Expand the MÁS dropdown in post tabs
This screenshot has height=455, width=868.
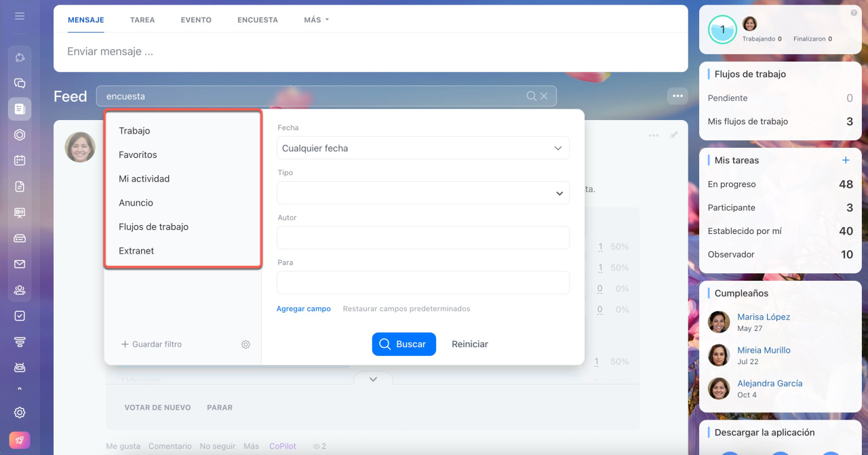coord(316,20)
